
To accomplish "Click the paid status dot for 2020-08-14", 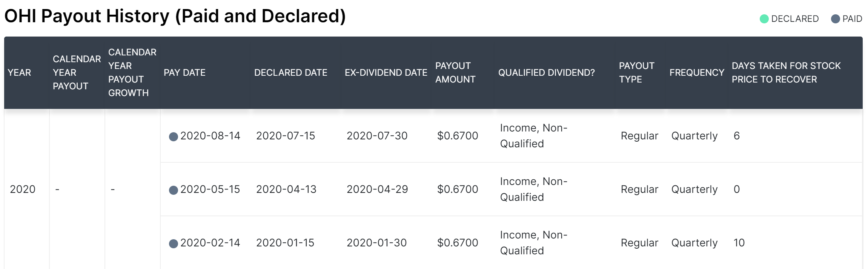I will [173, 137].
